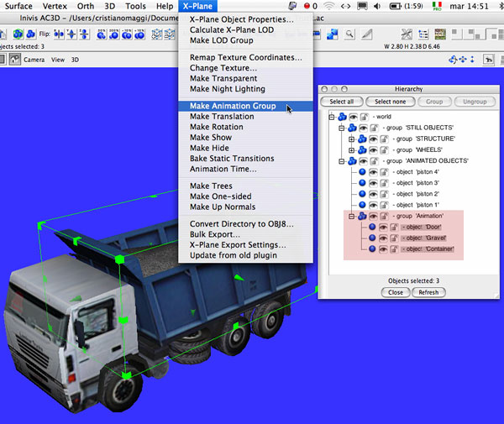Select the rotate view navigation icon

[x=453, y=60]
